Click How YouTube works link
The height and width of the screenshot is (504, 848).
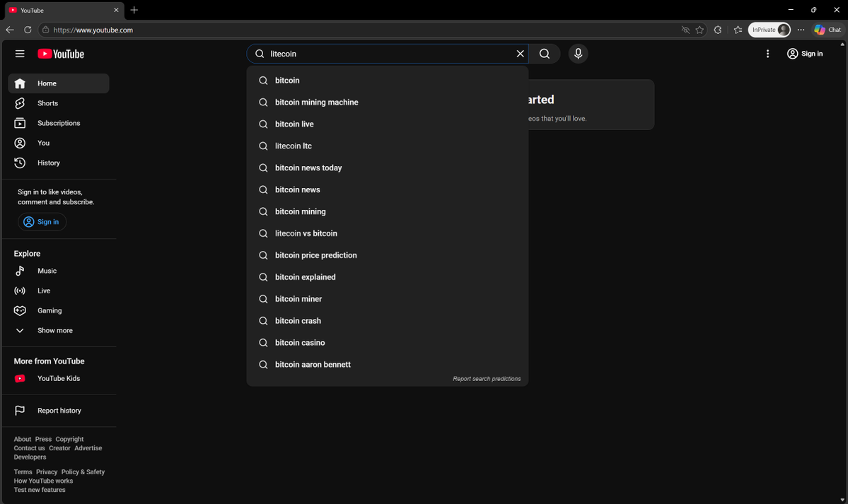pos(43,481)
